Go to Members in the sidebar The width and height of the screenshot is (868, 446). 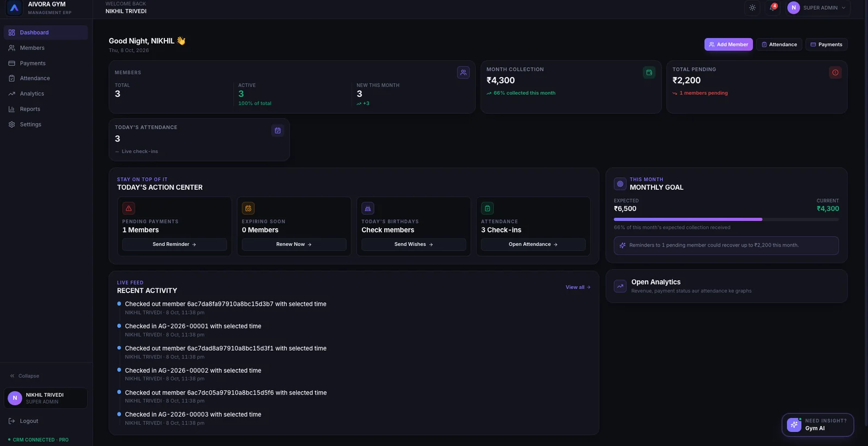pyautogui.click(x=46, y=48)
